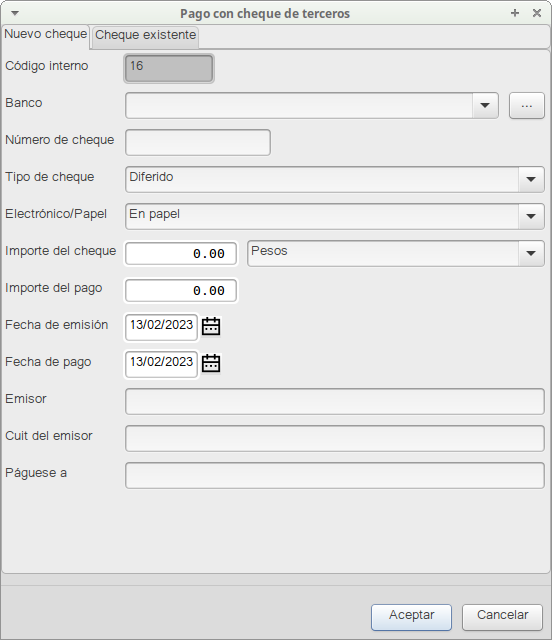Viewport: 552px width, 640px height.
Task: Open calendar picker for Fecha de pago
Action: [211, 363]
